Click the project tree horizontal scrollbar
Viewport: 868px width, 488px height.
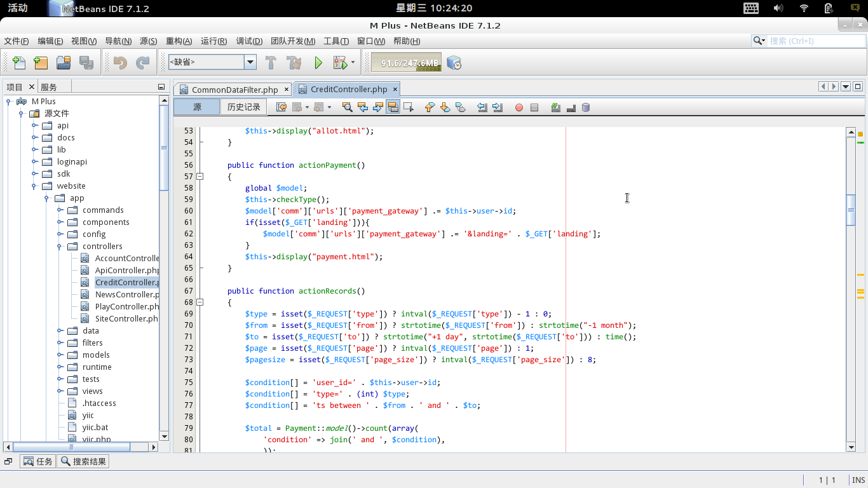point(81,447)
